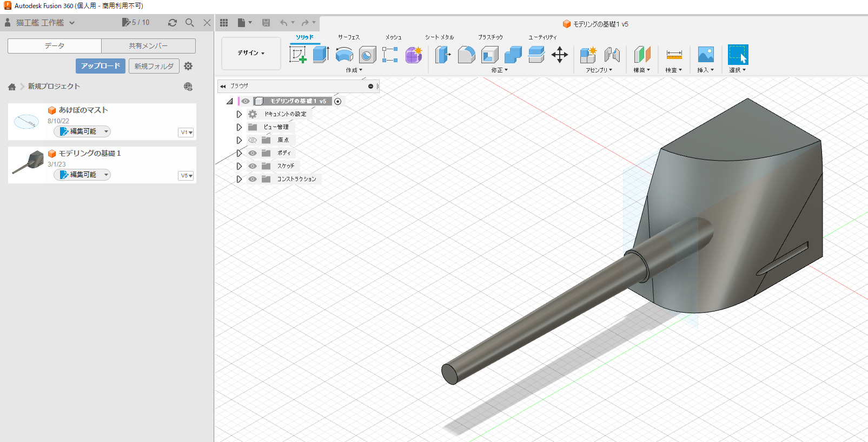
Task: Select the Insert image tool
Action: 706,55
